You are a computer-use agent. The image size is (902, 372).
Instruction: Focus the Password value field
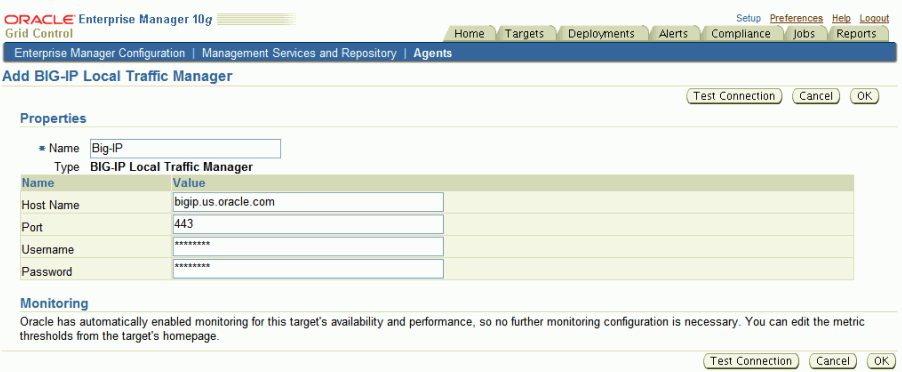pyautogui.click(x=308, y=269)
